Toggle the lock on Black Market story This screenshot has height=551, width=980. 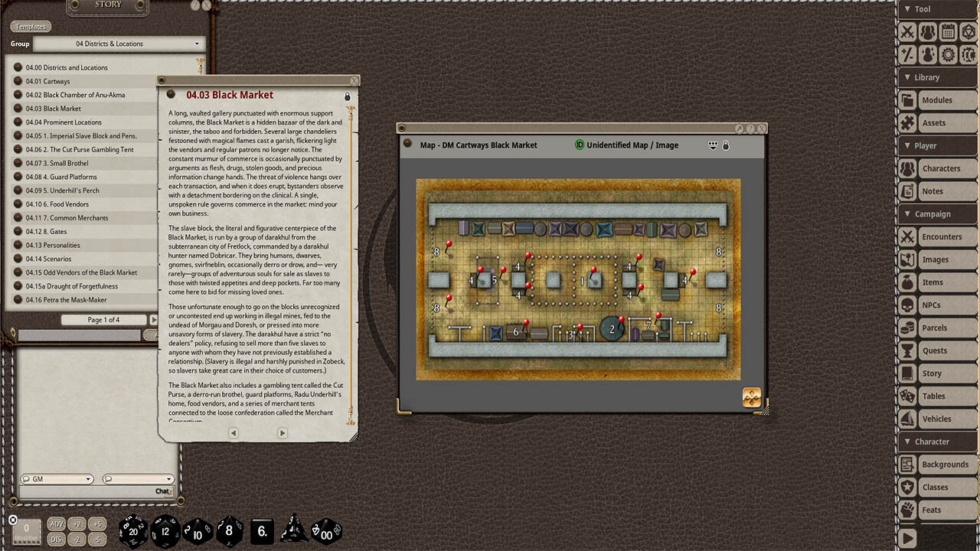click(348, 96)
